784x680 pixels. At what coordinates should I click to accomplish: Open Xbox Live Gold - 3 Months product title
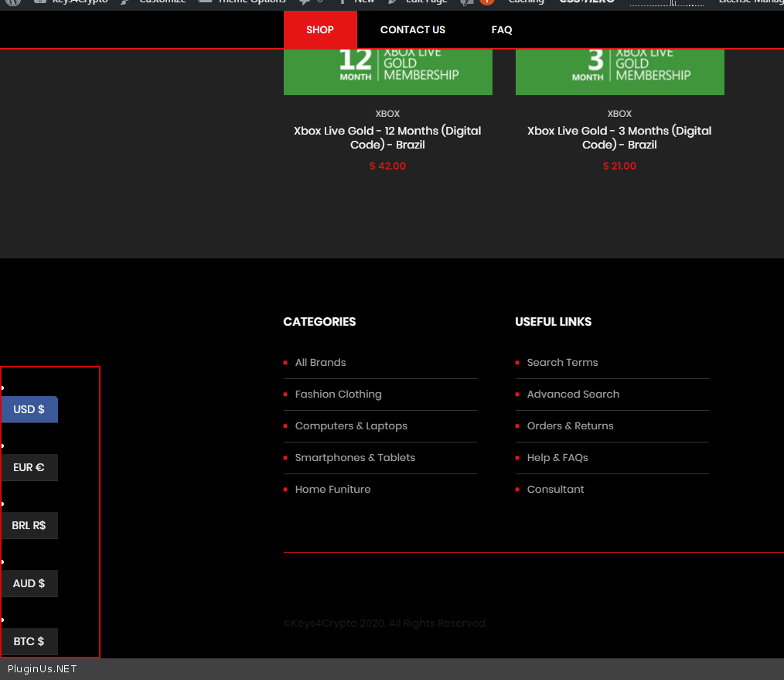click(x=620, y=138)
